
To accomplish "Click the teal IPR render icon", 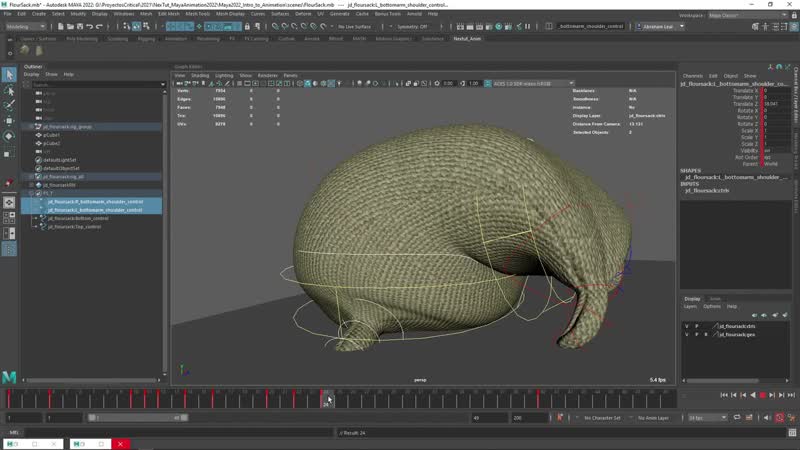I will [498, 27].
